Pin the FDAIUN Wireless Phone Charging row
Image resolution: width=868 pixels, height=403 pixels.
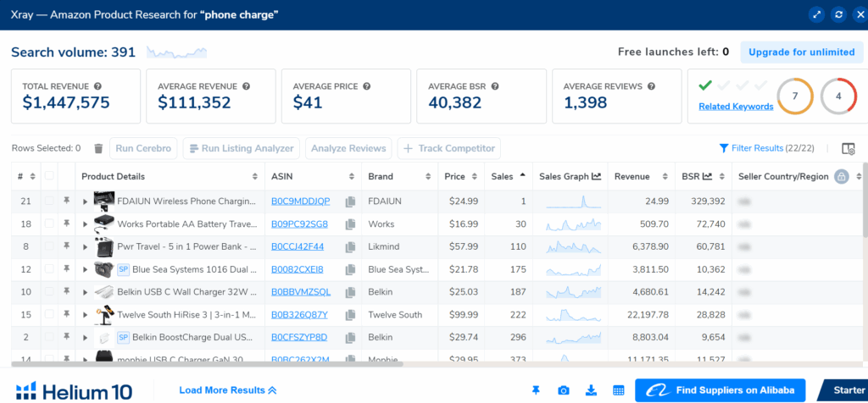(66, 201)
